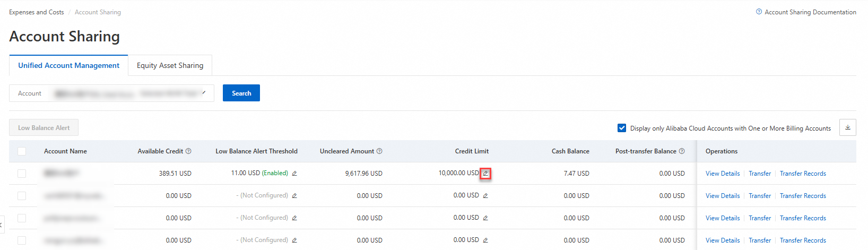The image size is (868, 250).
Task: Open View Details for first account
Action: point(723,174)
